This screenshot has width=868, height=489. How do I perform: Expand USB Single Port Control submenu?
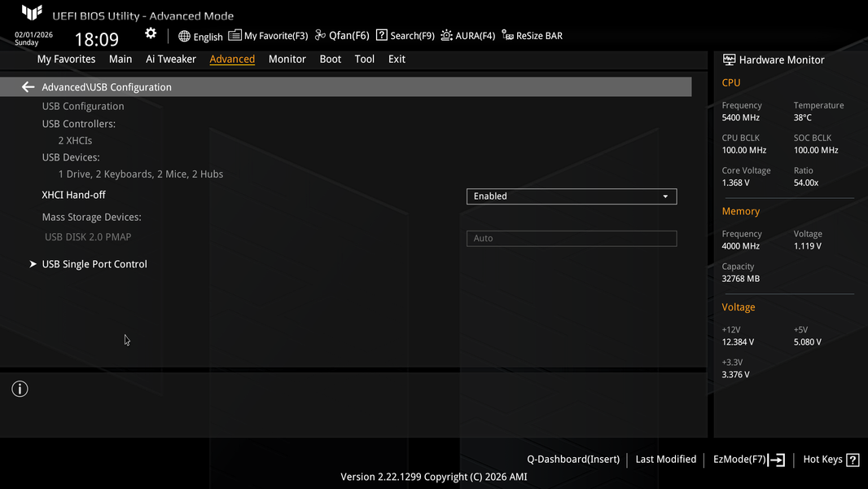[x=94, y=264]
